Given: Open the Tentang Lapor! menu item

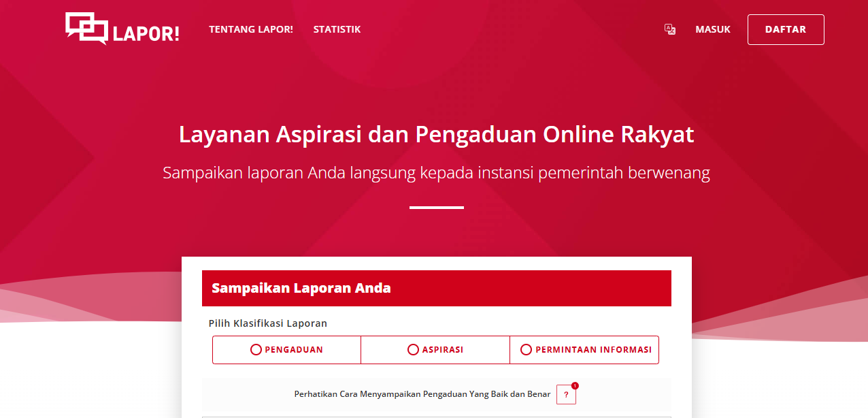Looking at the screenshot, I should point(250,29).
